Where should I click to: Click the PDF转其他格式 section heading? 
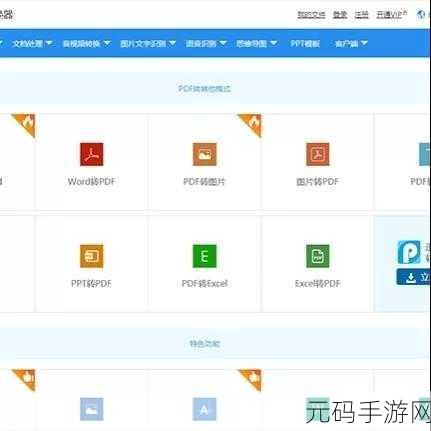(205, 89)
